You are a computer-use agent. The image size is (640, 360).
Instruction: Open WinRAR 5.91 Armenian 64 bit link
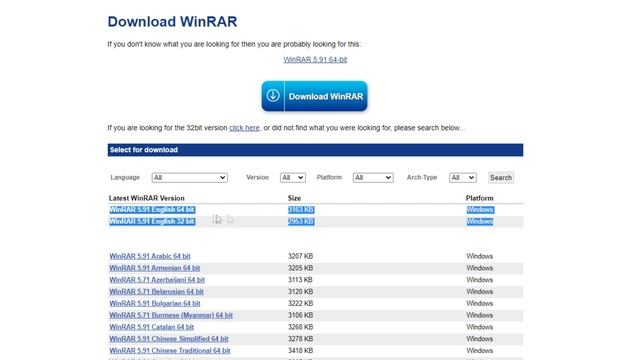point(155,268)
